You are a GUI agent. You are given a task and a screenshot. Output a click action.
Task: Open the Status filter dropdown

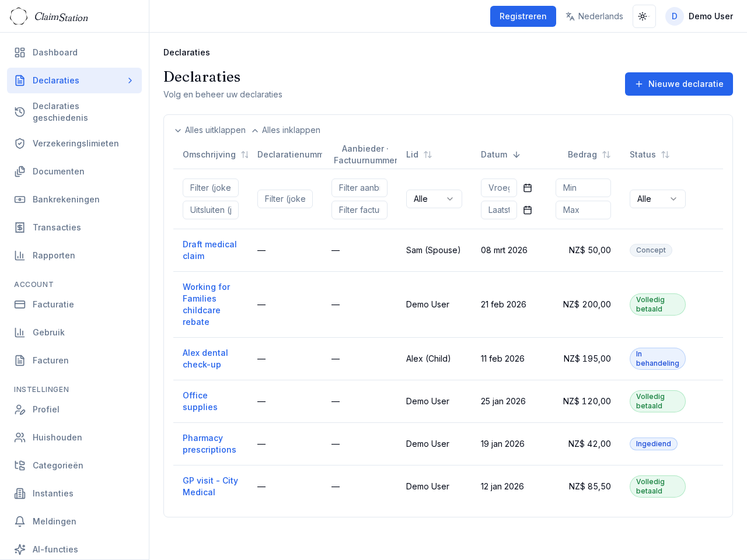pyautogui.click(x=657, y=199)
